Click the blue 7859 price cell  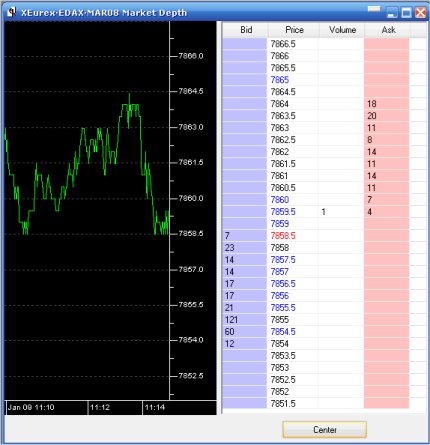coord(292,224)
